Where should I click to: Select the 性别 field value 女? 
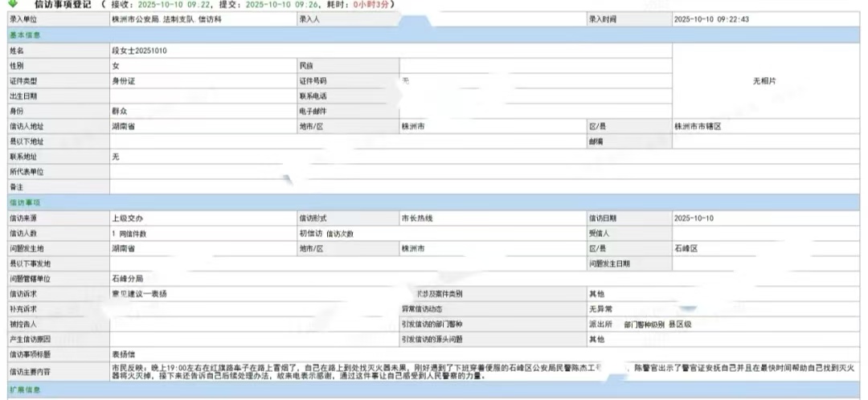pos(116,66)
